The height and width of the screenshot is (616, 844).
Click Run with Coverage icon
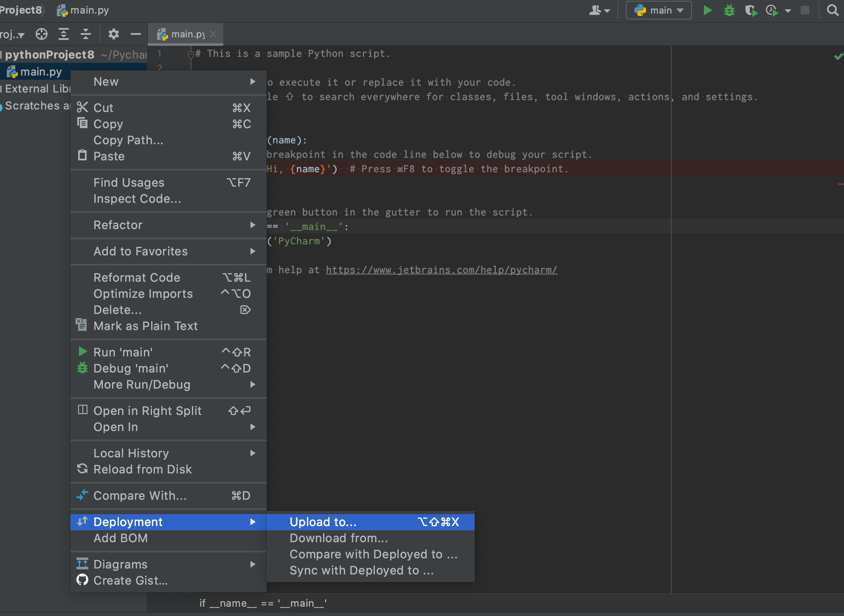tap(751, 10)
